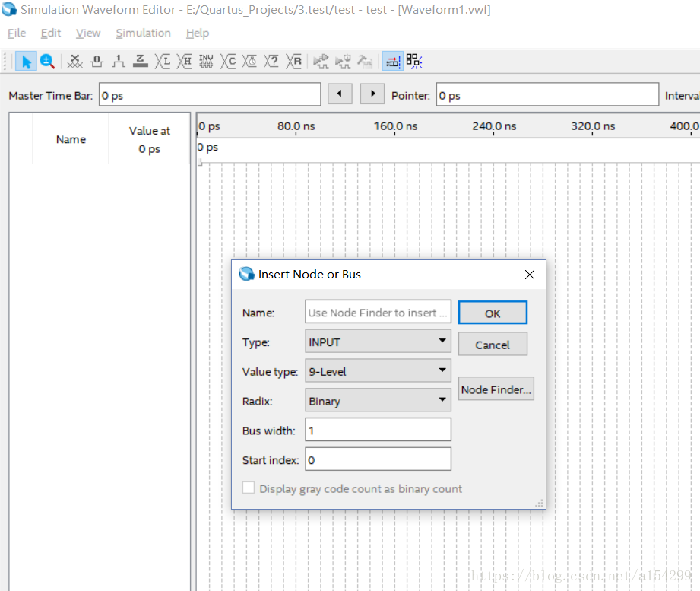700x591 pixels.
Task: Click the Generate Testbench hammer icon
Action: point(365,61)
